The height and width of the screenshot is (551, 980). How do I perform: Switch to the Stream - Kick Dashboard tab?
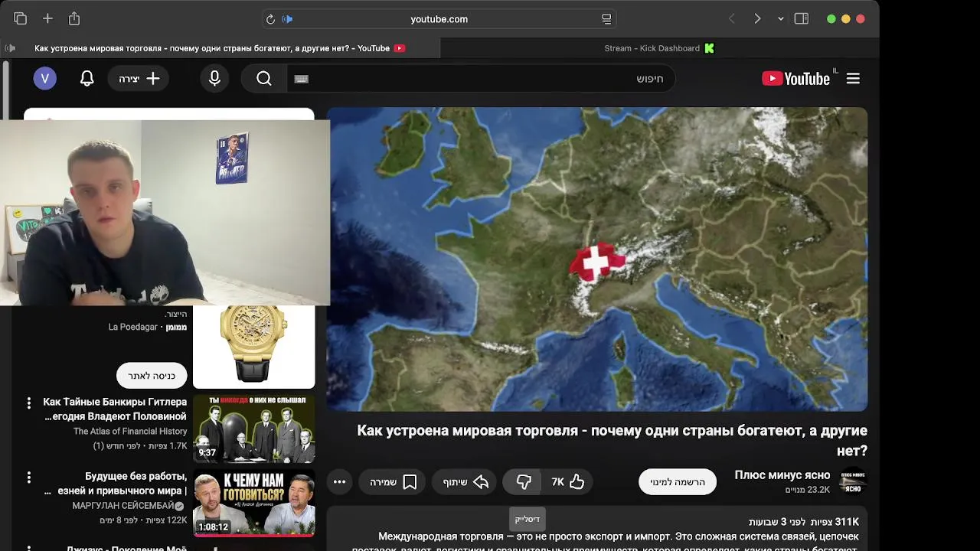(x=660, y=48)
